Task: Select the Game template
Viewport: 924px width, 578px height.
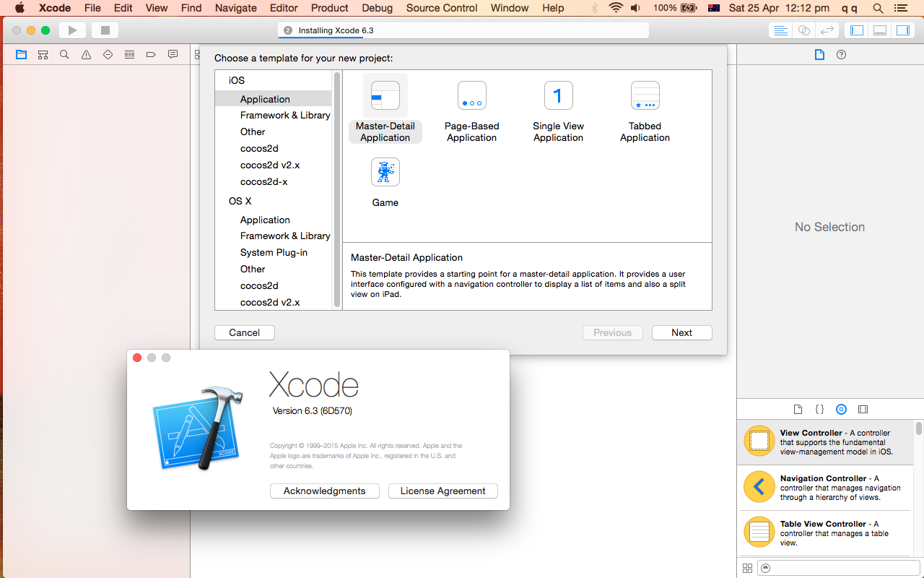Action: click(x=385, y=183)
